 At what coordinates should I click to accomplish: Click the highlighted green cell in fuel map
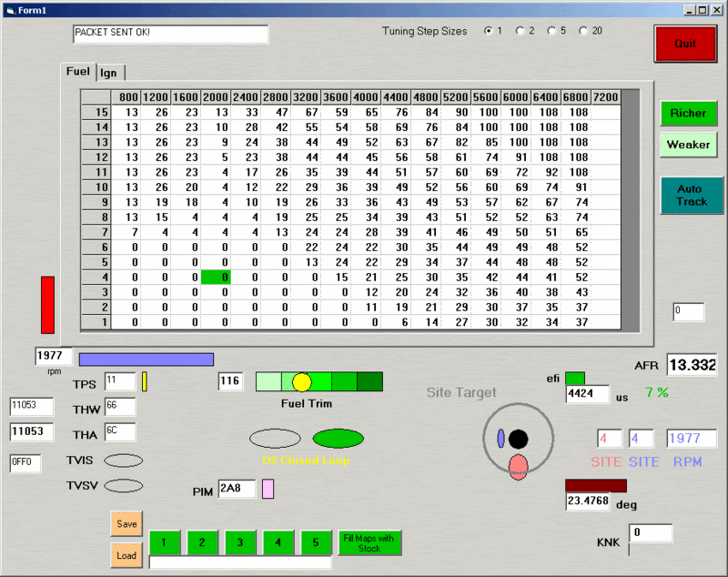coord(216,278)
